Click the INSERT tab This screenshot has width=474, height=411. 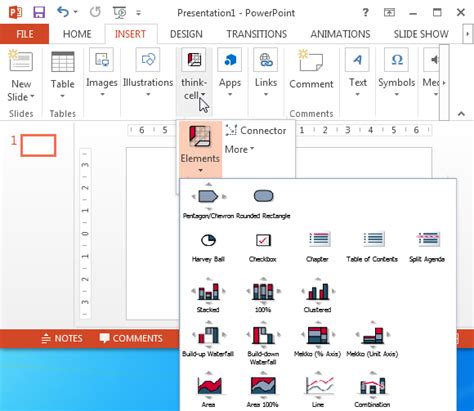[x=130, y=34]
